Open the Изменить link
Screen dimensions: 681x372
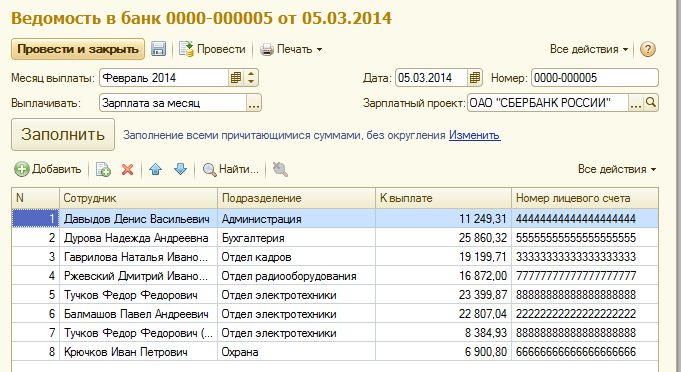474,135
